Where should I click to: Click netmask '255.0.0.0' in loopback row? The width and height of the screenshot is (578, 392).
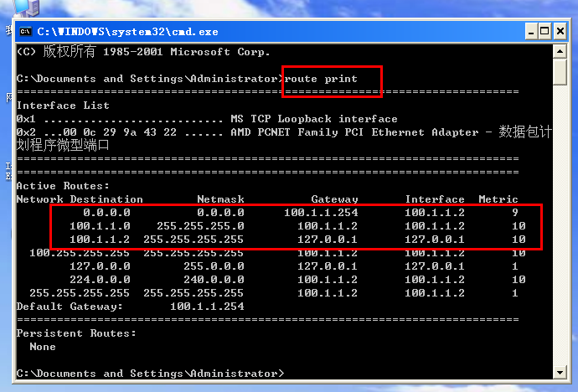click(214, 266)
